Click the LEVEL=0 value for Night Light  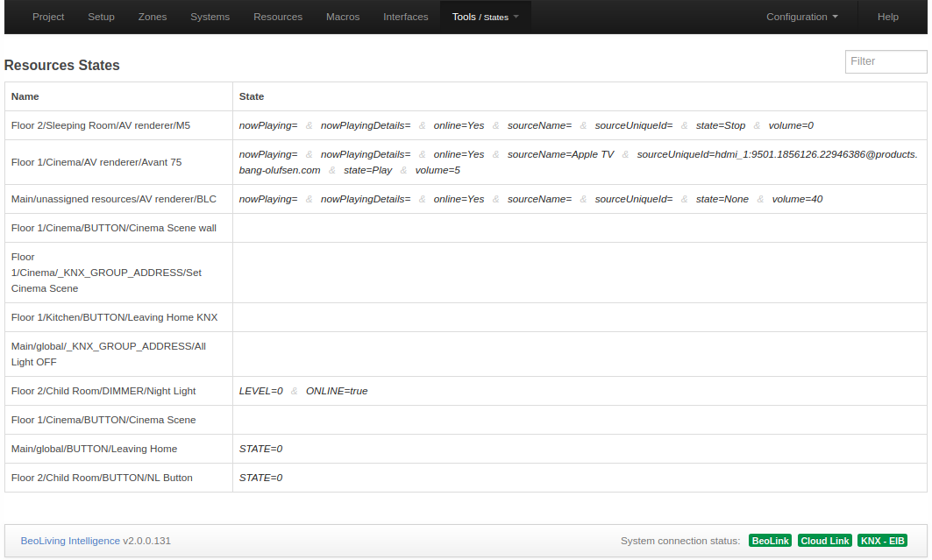point(261,391)
